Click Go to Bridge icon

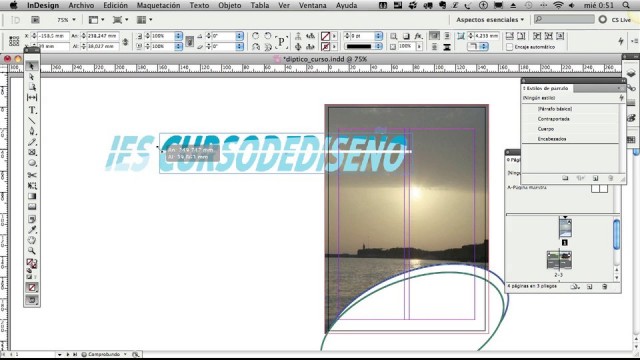[x=36, y=20]
